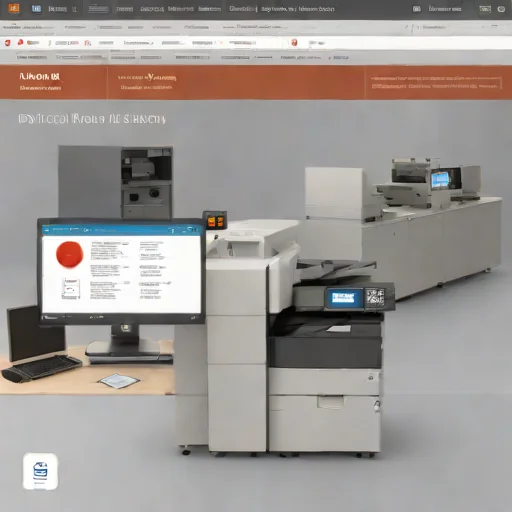Click the small box icon left of the top-right round icon
The height and width of the screenshot is (512, 512).
click(485, 9)
